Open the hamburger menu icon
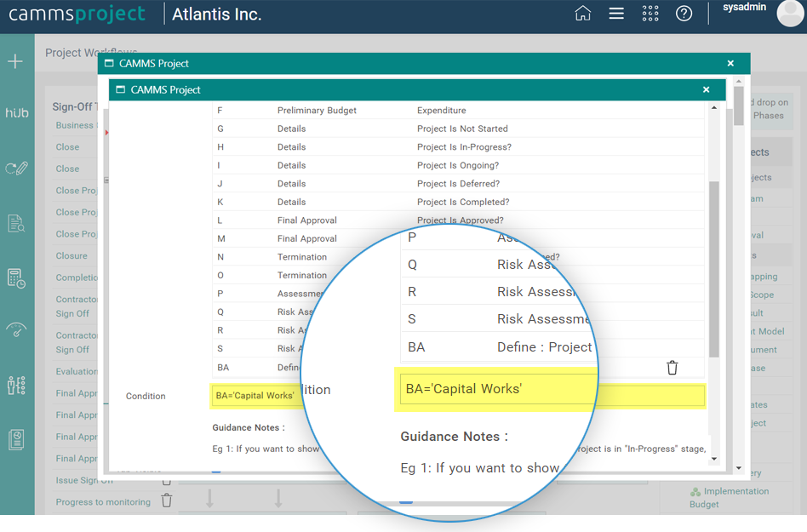The image size is (807, 532). pyautogui.click(x=616, y=14)
